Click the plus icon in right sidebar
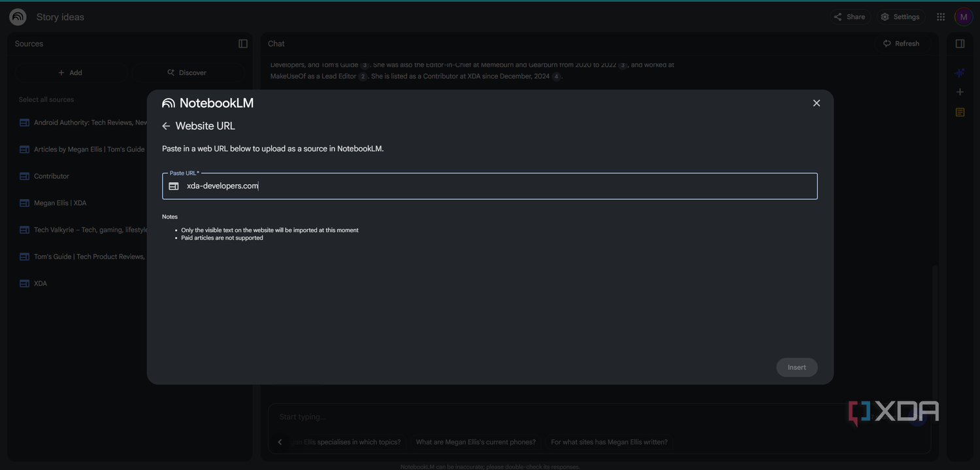980x470 pixels. coord(960,92)
